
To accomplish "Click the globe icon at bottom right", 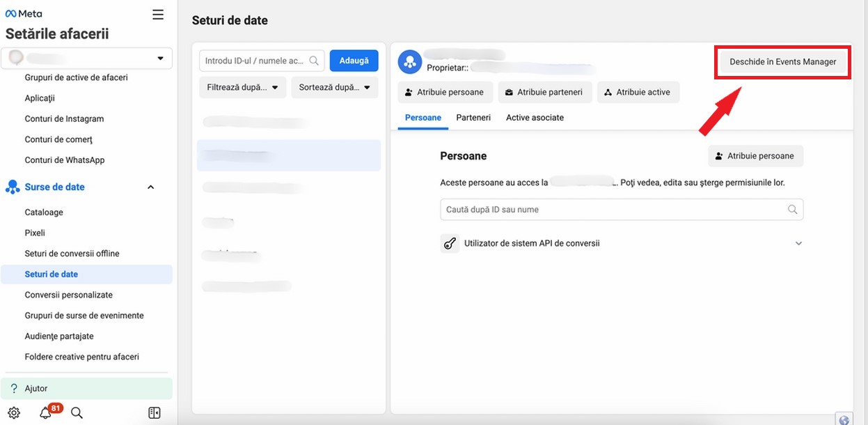I will click(x=844, y=419).
